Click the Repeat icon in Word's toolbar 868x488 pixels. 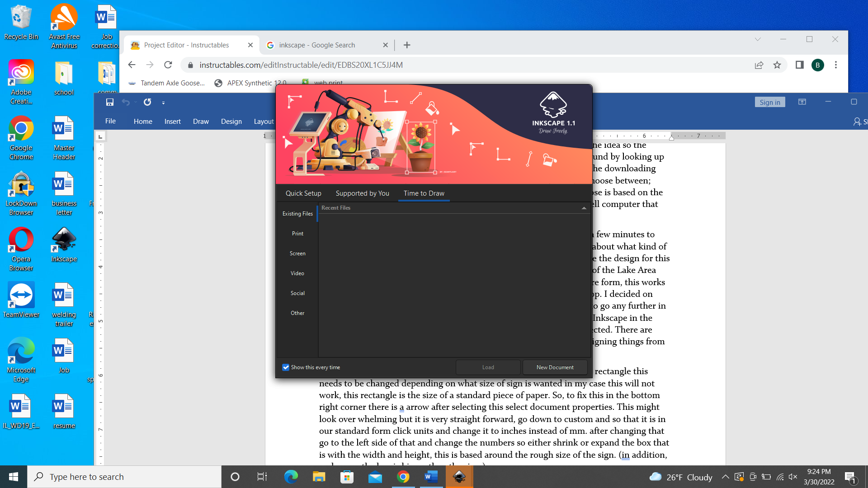coord(147,103)
